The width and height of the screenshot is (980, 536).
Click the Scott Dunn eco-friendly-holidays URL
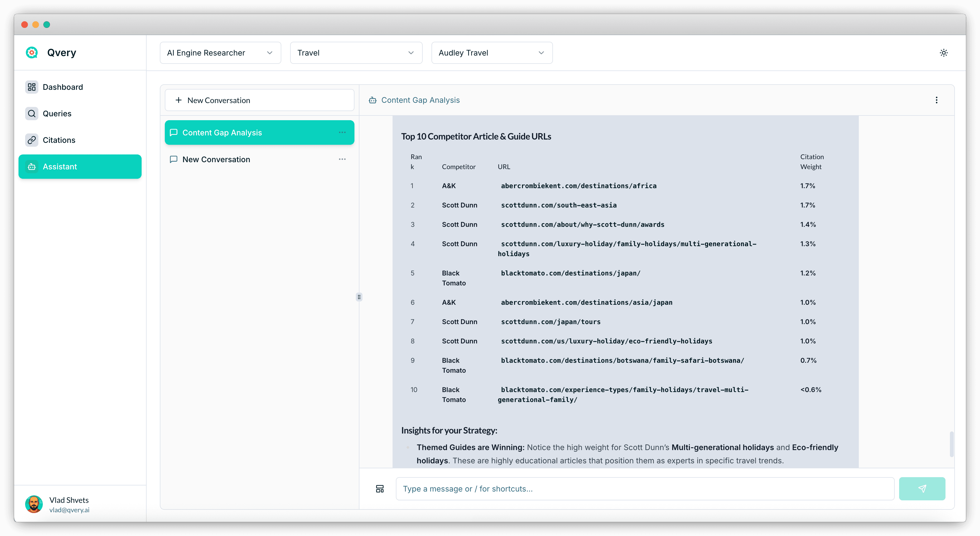pos(606,341)
